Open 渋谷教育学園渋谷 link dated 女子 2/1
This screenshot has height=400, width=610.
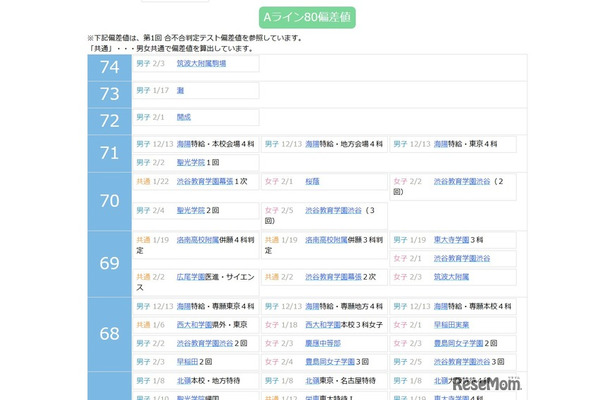462,258
